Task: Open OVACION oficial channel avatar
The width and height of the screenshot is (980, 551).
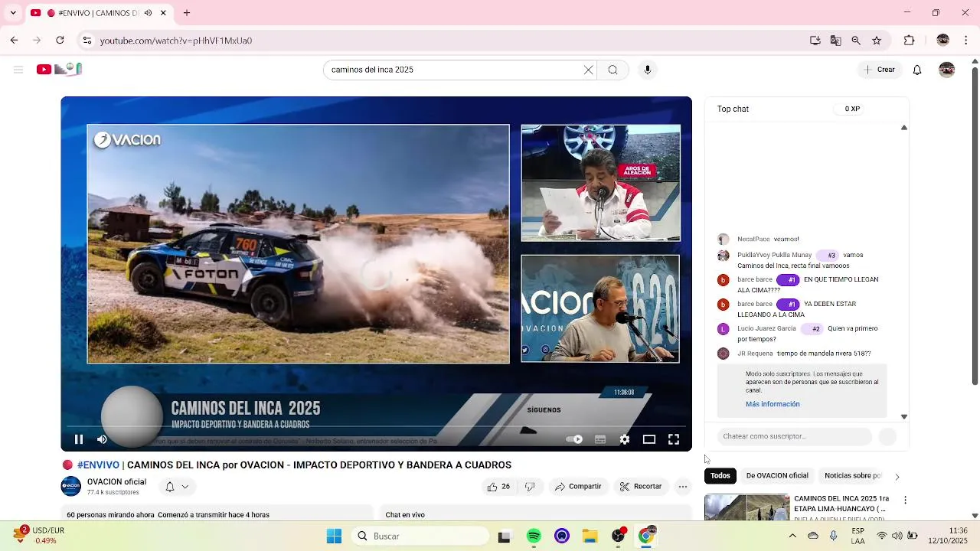Action: [x=71, y=487]
